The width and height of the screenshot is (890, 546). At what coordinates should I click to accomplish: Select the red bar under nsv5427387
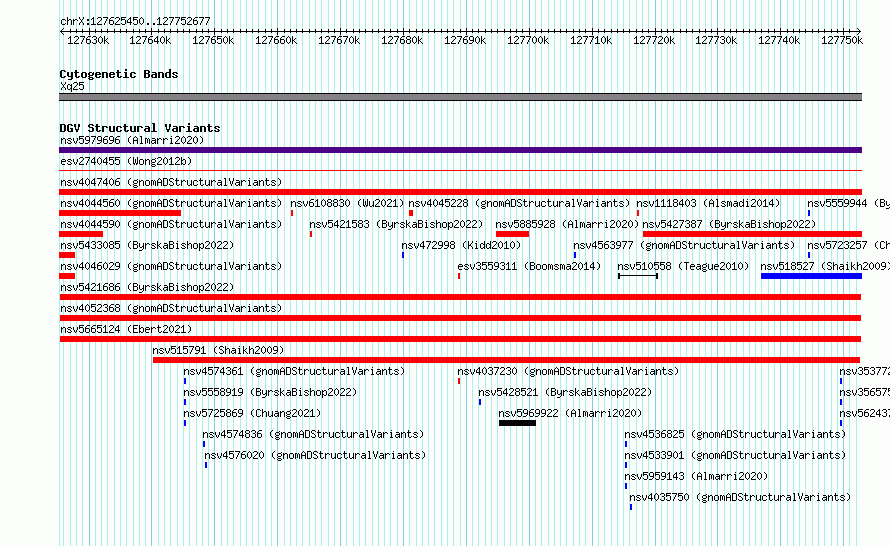click(x=752, y=234)
